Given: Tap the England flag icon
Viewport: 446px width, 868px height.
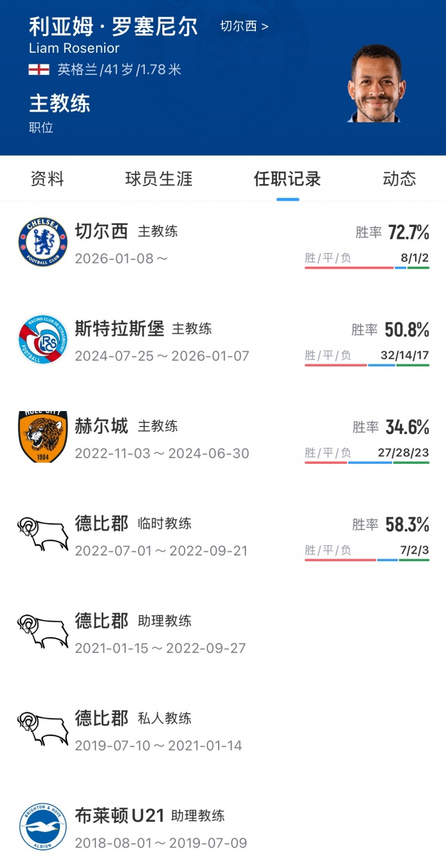Looking at the screenshot, I should 39,69.
